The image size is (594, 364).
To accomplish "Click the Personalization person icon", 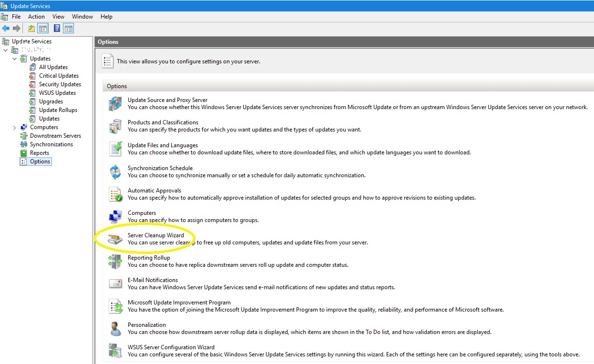I will [115, 328].
